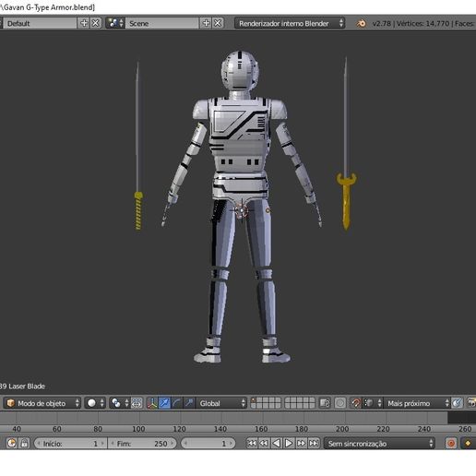Toggle snap rotation alignment icon
476x476 pixels.
(458, 403)
